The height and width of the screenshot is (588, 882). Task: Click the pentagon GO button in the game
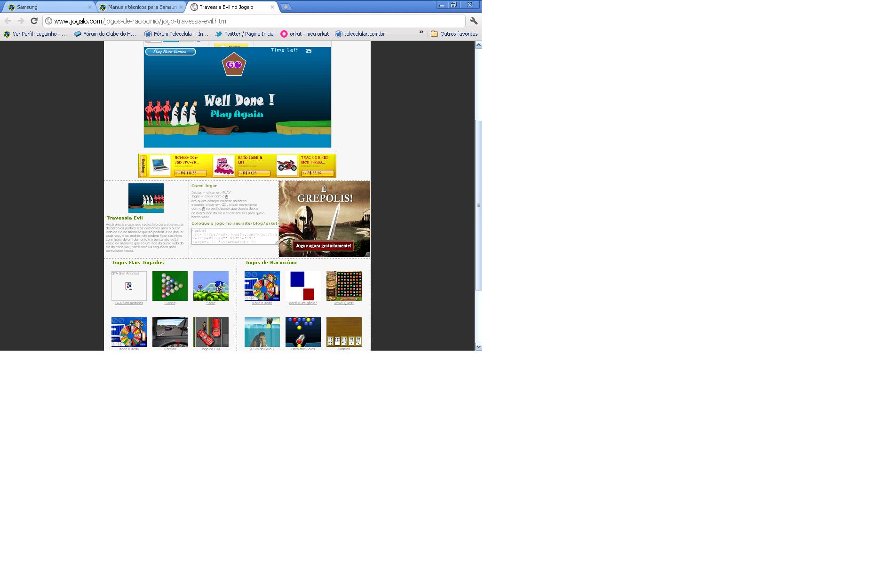[234, 64]
